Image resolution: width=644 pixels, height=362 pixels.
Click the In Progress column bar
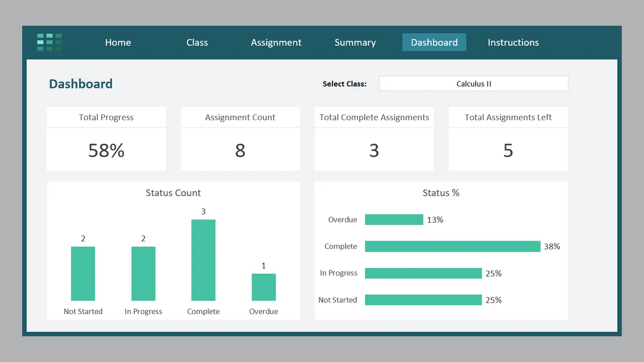coord(144,274)
